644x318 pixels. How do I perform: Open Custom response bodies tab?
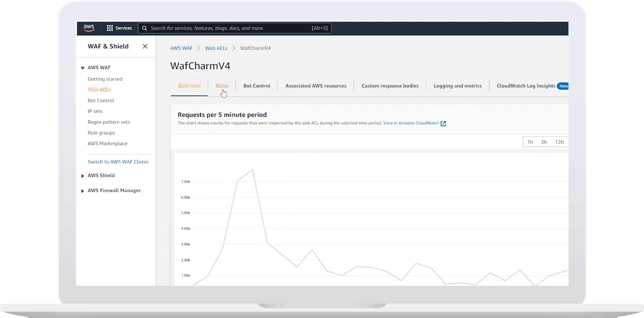pos(390,86)
